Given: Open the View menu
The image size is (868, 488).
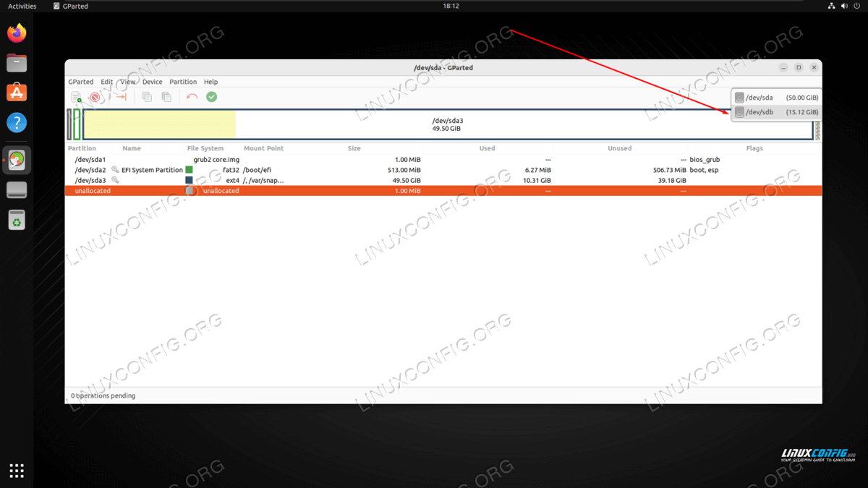Looking at the screenshot, I should [128, 82].
